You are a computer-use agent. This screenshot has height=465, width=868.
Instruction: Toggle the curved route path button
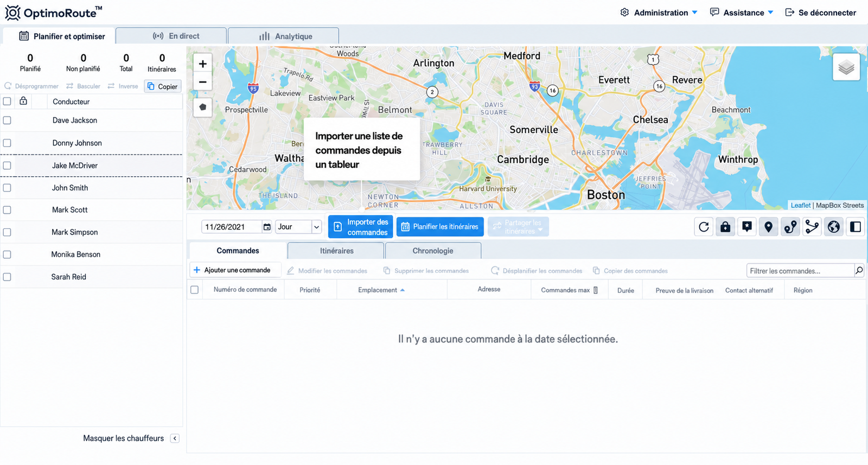(790, 227)
